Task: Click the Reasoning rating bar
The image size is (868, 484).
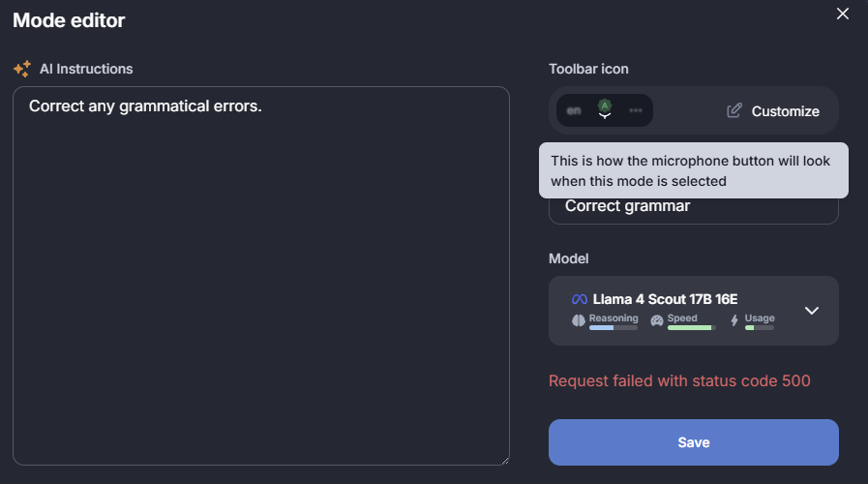Action: point(614,328)
